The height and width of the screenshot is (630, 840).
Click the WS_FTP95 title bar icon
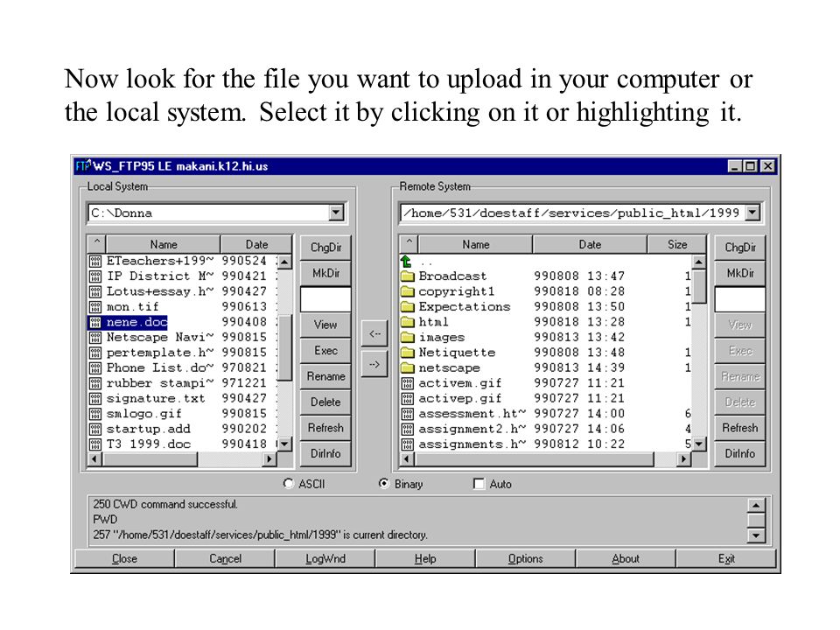click(x=83, y=166)
